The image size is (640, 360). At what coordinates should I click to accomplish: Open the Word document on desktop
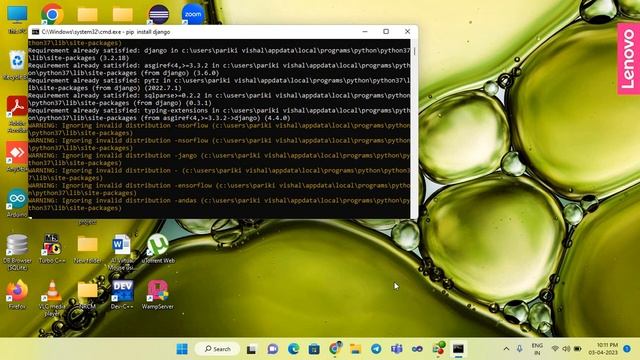122,252
